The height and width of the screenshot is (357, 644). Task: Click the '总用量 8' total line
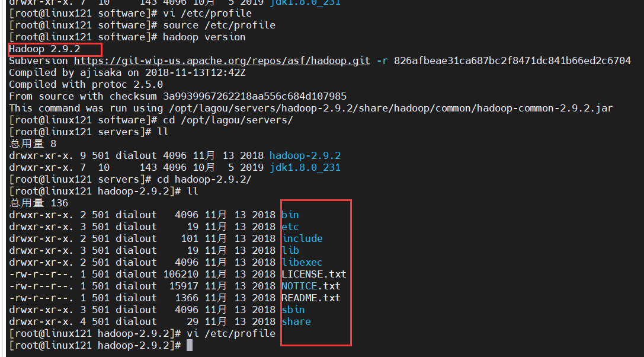(x=33, y=144)
